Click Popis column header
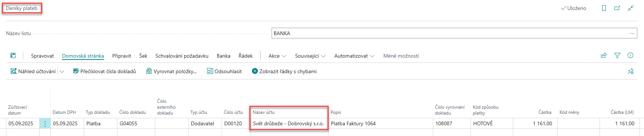The image size is (644, 136). (336, 112)
